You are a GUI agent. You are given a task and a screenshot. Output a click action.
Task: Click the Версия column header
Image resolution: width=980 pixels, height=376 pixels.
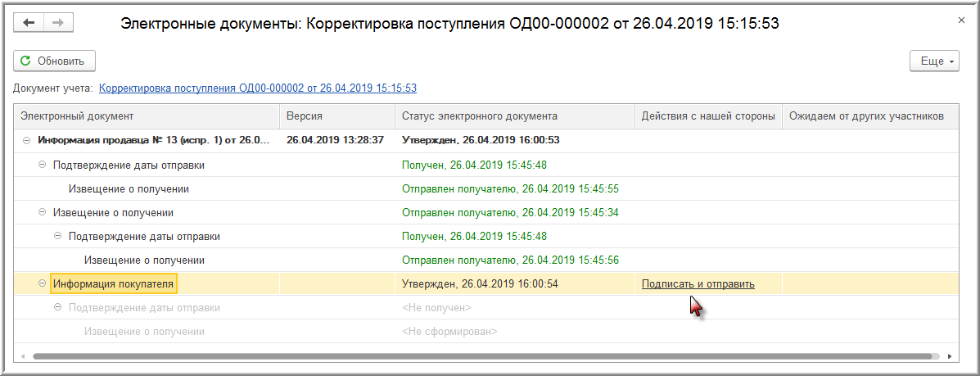(303, 116)
